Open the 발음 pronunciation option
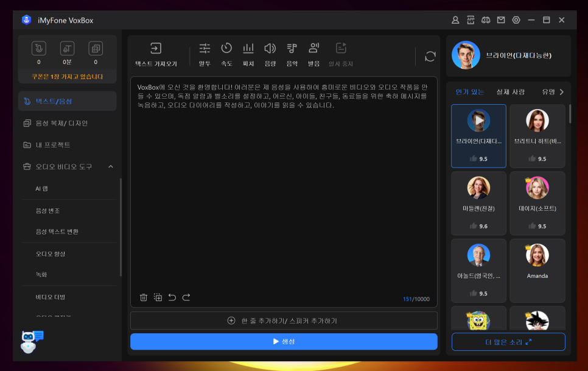 (314, 54)
